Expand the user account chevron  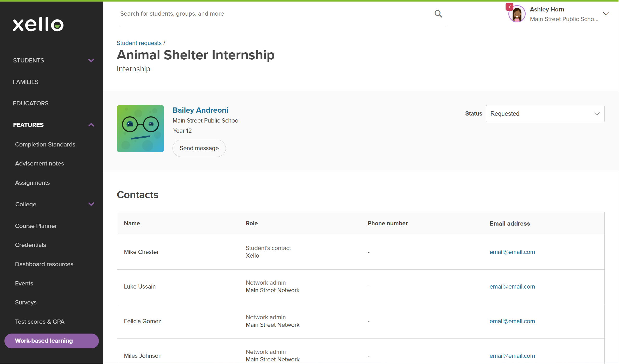pyautogui.click(x=606, y=14)
